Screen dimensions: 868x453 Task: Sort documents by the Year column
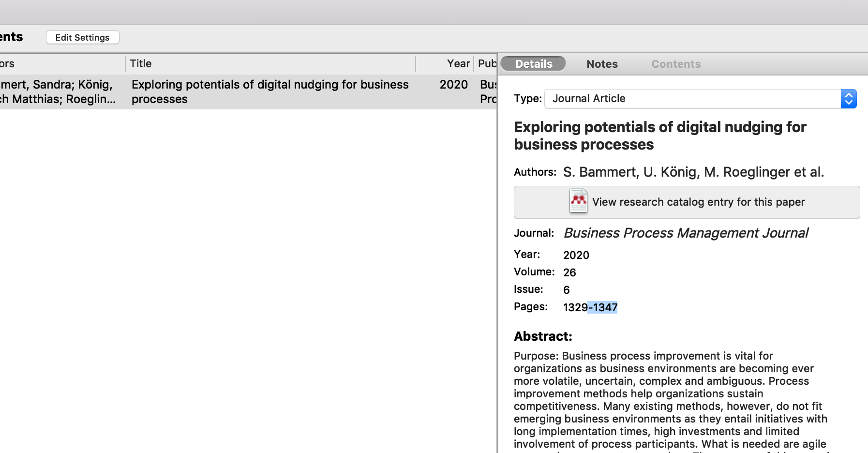457,64
